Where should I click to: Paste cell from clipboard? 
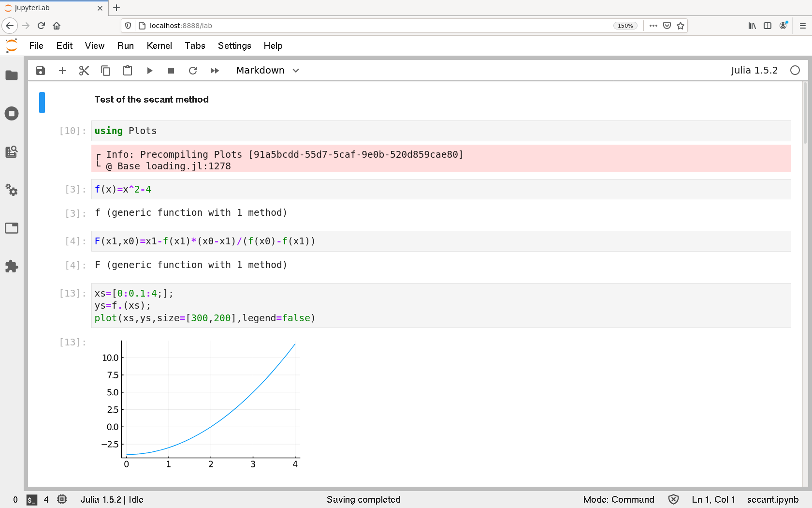click(x=128, y=71)
